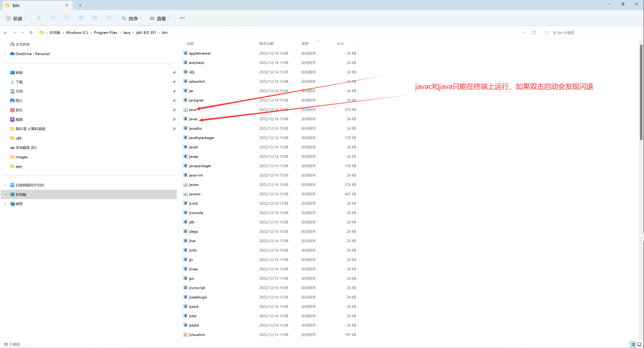Image resolution: width=644 pixels, height=348 pixels.
Task: Select the bin window tab
Action: (38, 5)
